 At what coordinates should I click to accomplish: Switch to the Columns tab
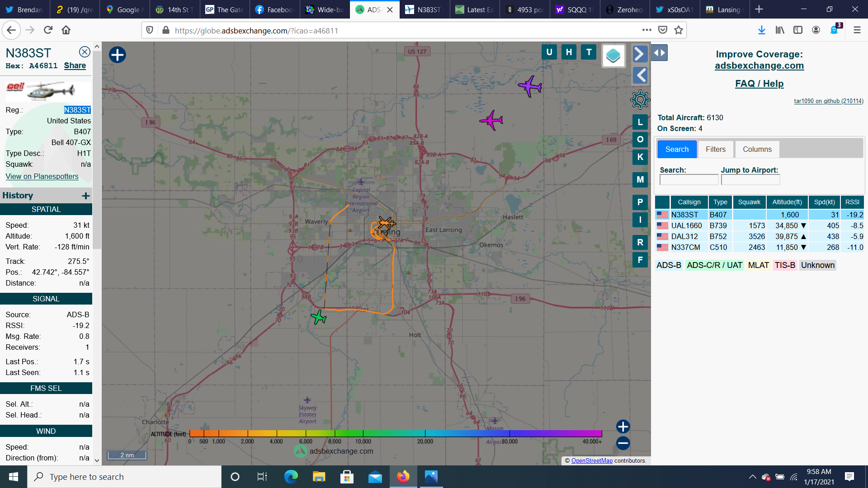coord(757,150)
